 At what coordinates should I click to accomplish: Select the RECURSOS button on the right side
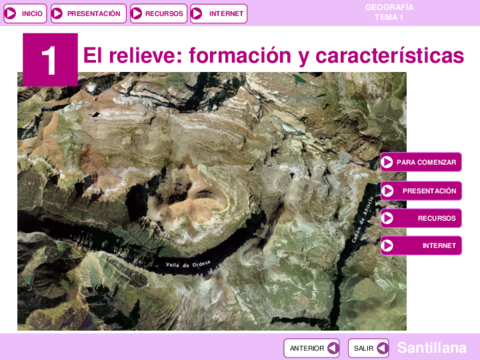coord(421,218)
